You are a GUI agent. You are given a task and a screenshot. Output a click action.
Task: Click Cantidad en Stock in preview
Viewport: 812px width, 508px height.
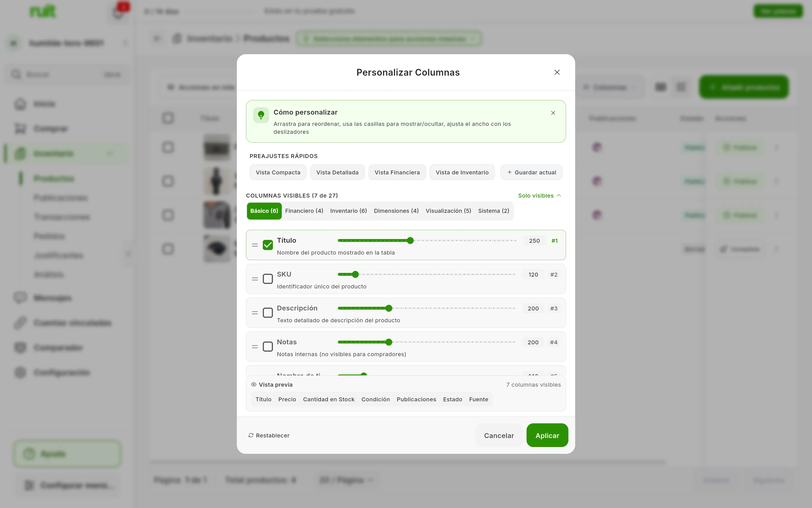[328, 399]
